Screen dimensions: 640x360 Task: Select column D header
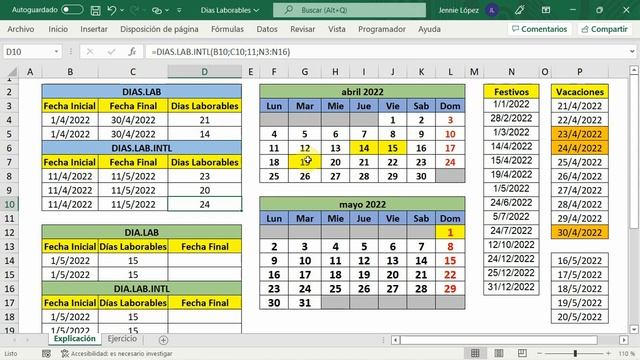(204, 72)
